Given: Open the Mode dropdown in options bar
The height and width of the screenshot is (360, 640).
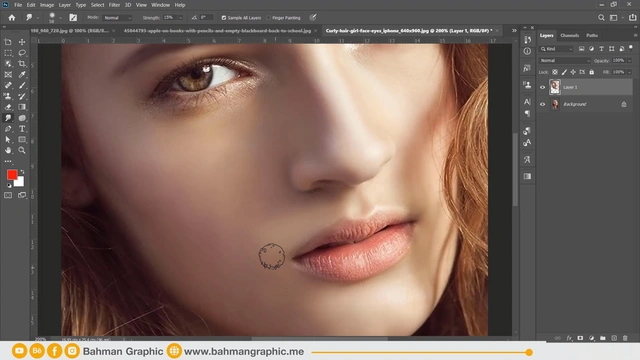Looking at the screenshot, I should [118, 18].
